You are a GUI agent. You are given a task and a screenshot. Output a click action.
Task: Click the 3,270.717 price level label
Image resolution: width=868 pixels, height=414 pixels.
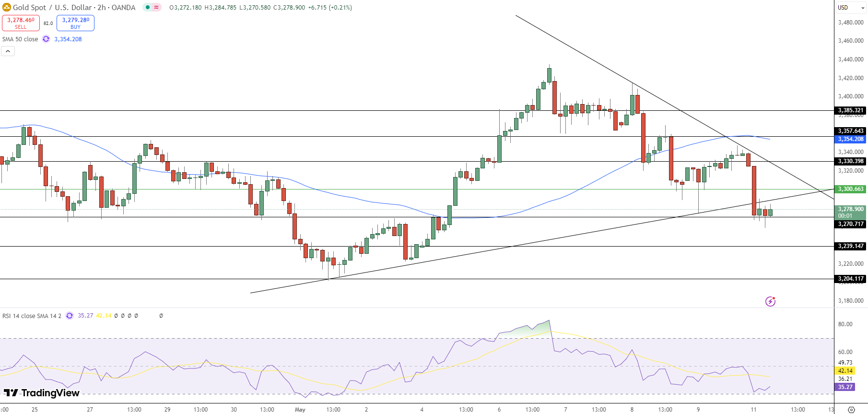click(x=851, y=224)
